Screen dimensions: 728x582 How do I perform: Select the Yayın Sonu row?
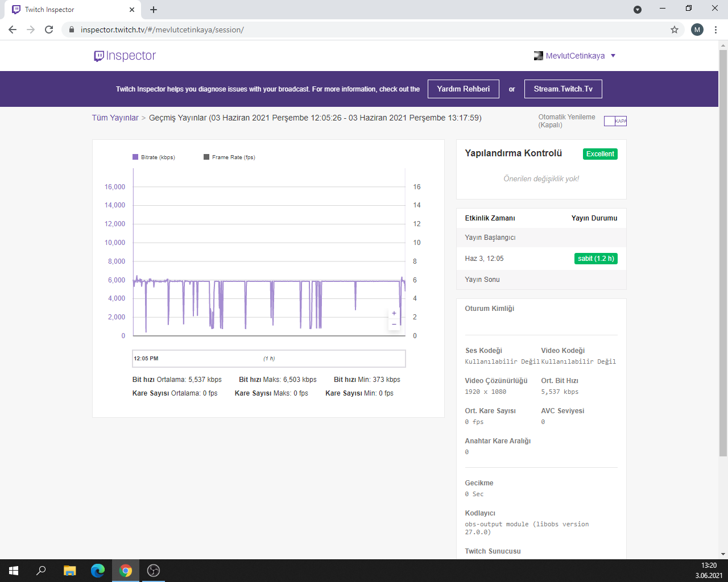[x=541, y=280]
